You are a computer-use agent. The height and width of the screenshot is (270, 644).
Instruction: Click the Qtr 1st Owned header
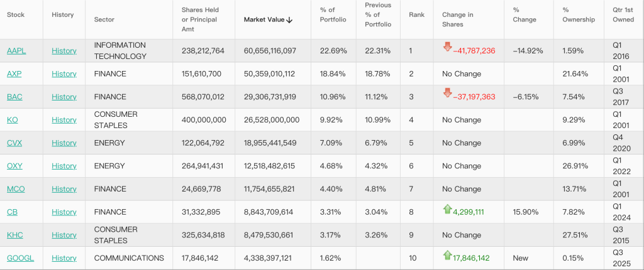click(623, 15)
